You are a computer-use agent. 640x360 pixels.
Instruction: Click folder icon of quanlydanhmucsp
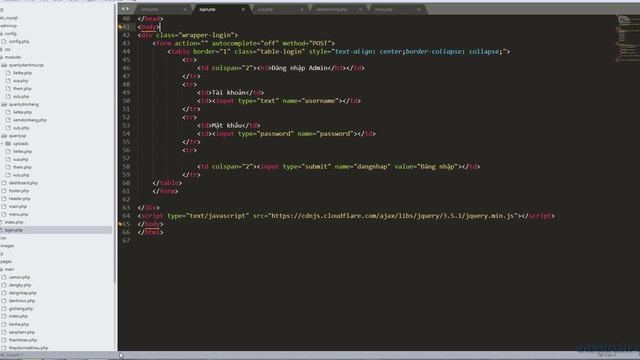4,65
